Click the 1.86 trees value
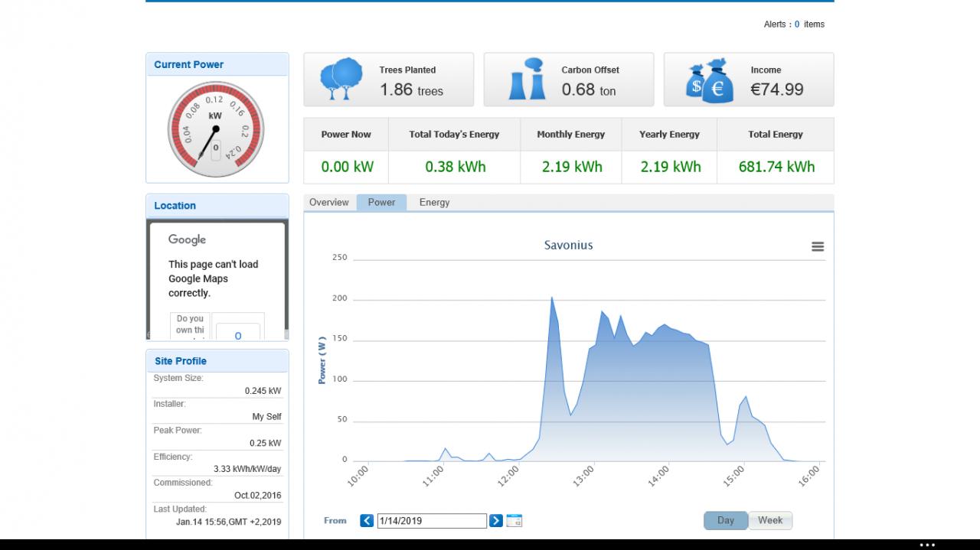This screenshot has width=980, height=550. 411,89
